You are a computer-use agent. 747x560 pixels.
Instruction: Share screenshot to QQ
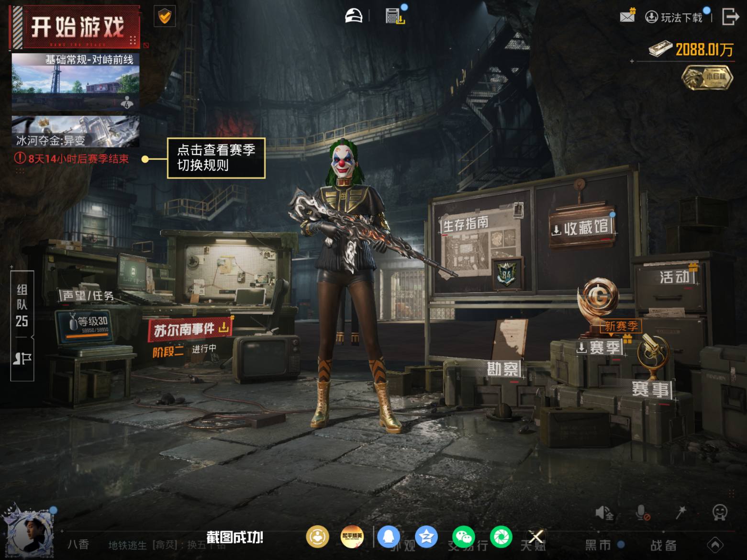[389, 537]
